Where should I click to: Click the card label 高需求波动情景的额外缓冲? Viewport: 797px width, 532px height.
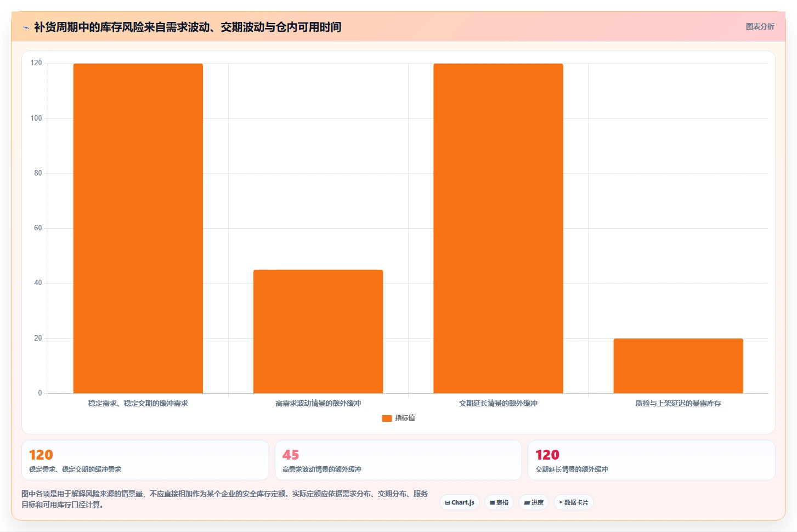pos(322,469)
